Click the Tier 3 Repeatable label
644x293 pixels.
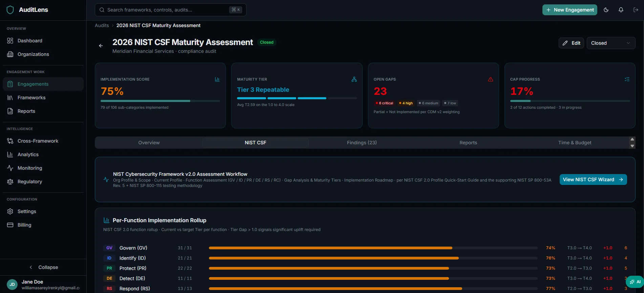tap(263, 90)
